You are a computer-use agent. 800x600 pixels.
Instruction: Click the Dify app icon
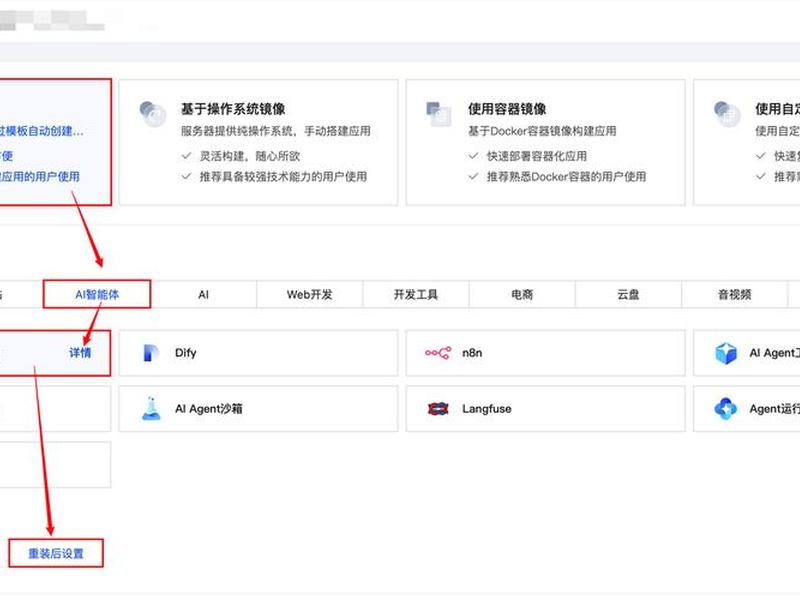(151, 353)
